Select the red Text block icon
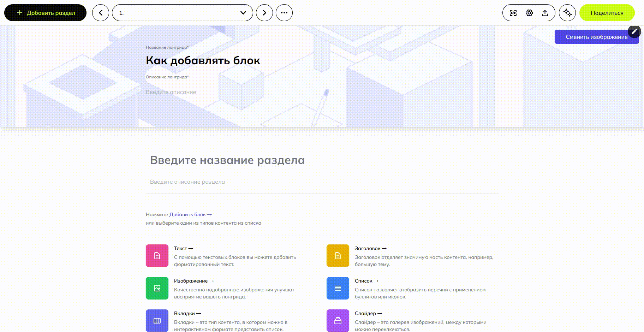 [x=157, y=256]
